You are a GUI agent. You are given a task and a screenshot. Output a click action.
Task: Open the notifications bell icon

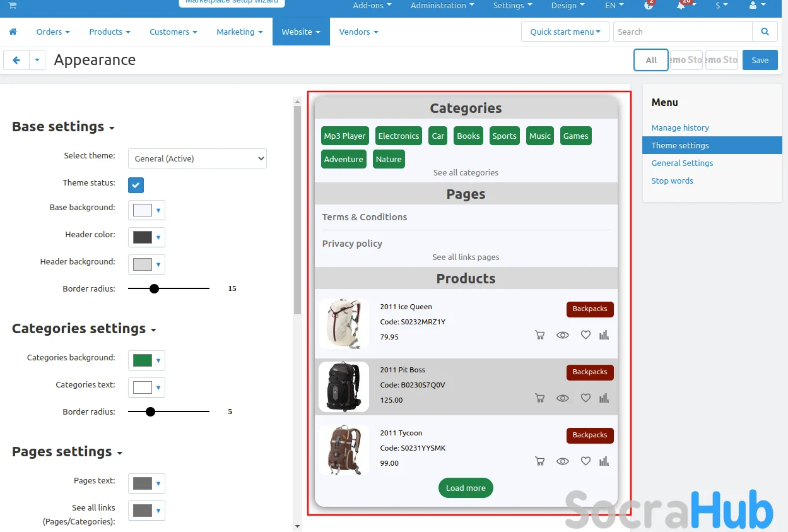pyautogui.click(x=681, y=6)
